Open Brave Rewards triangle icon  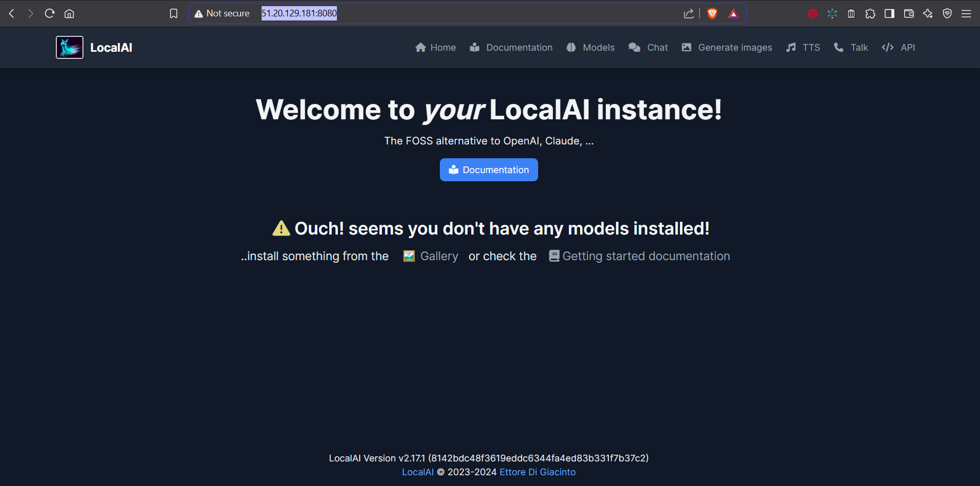734,13
